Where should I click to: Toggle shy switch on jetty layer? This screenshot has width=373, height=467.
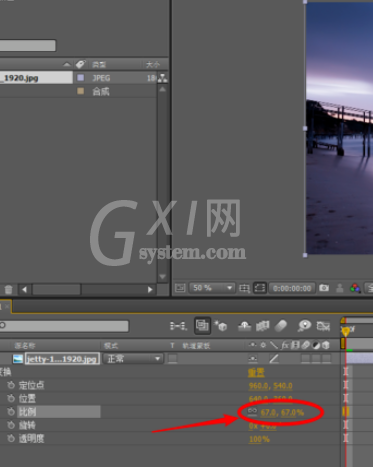coord(253,359)
